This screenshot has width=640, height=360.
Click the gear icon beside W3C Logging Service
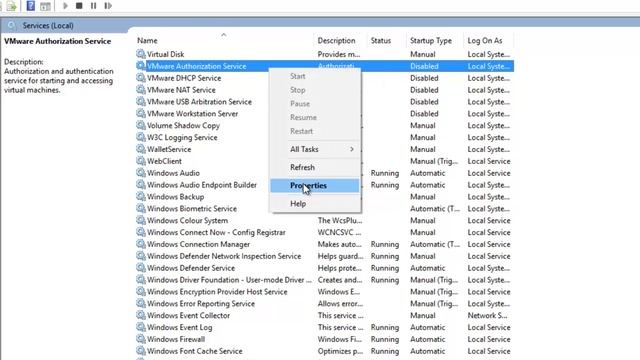tap(141, 137)
